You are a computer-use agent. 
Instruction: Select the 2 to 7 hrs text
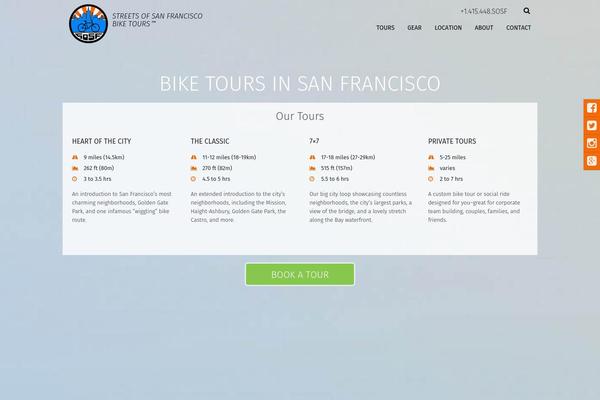click(451, 179)
